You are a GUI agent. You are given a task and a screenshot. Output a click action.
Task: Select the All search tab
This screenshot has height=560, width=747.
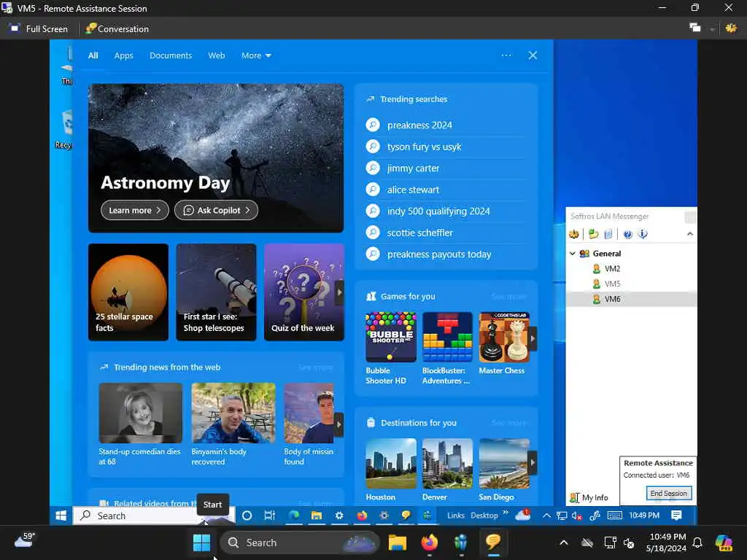click(93, 55)
